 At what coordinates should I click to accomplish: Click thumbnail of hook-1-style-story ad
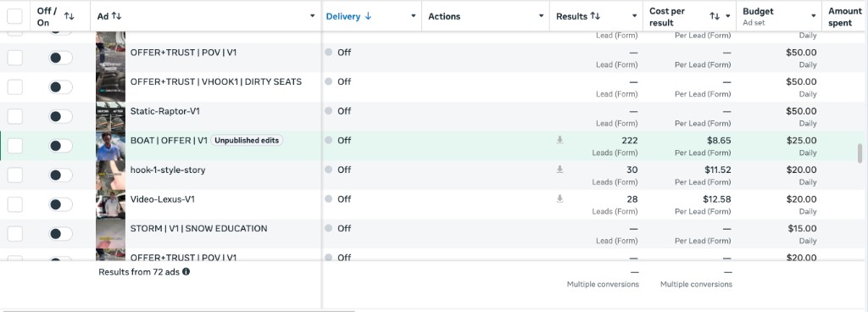(x=110, y=175)
